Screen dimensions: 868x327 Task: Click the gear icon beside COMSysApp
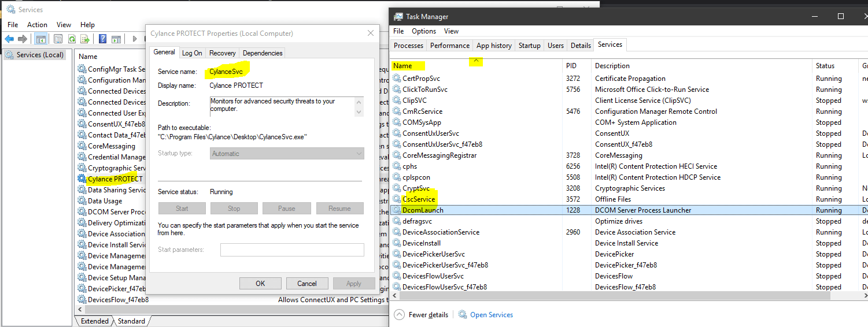pyautogui.click(x=397, y=122)
